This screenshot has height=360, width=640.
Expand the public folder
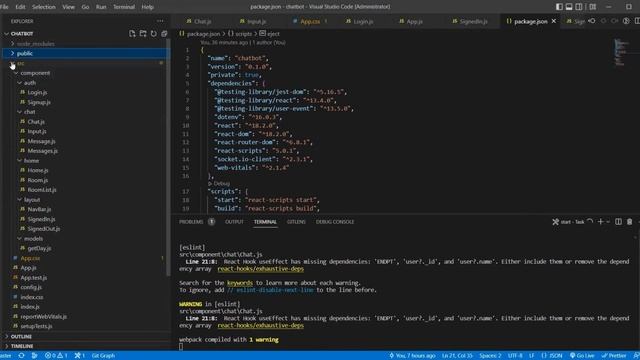point(86,53)
